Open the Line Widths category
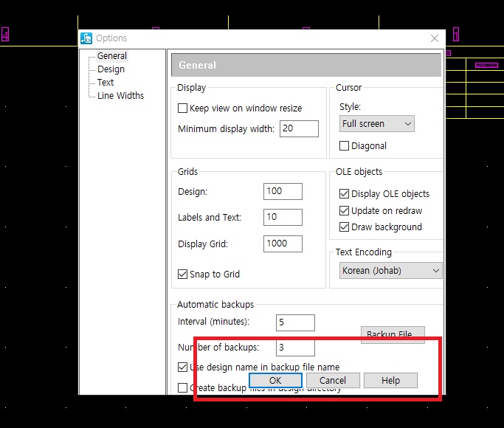Image resolution: width=504 pixels, height=428 pixels. point(120,95)
